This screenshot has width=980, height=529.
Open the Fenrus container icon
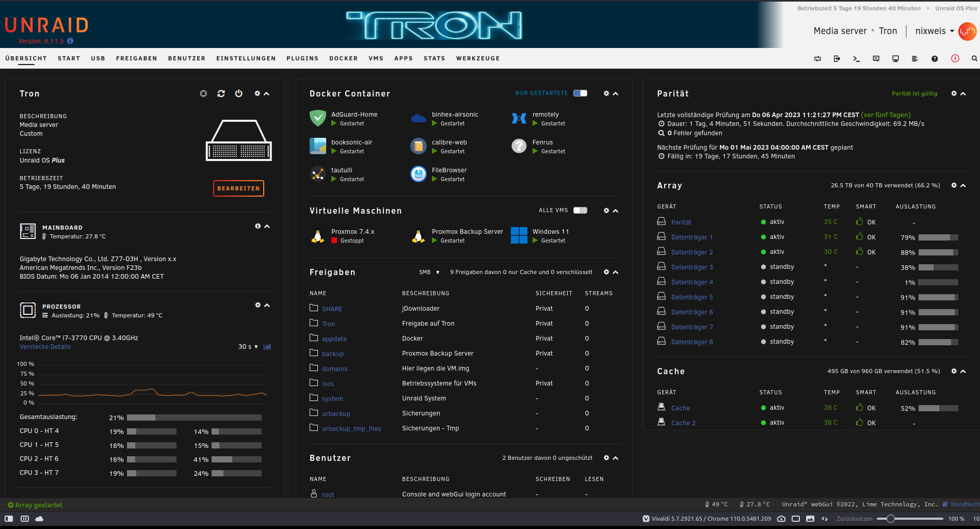[519, 146]
